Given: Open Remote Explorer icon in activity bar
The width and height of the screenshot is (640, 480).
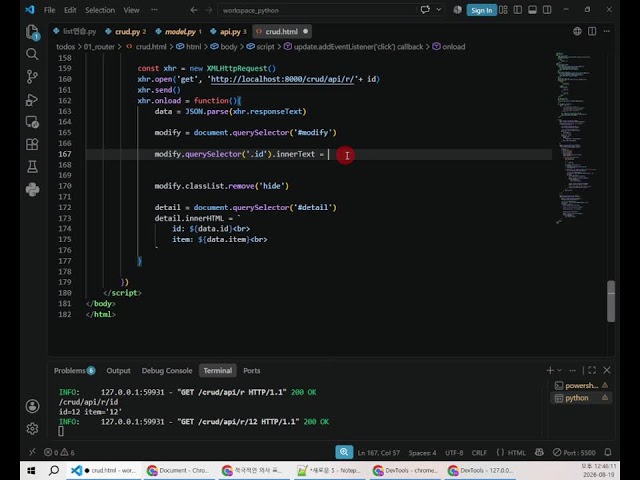Looking at the screenshot, I should pos(32,122).
